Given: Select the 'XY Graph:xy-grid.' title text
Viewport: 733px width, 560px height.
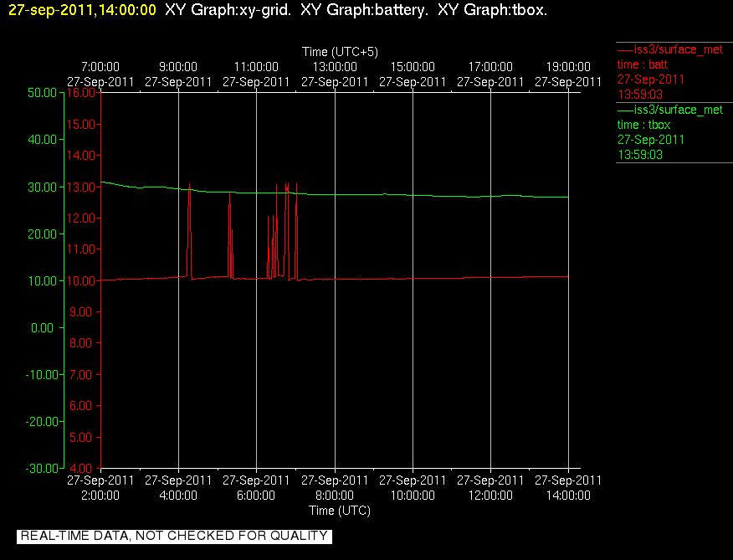Looking at the screenshot, I should point(228,10).
